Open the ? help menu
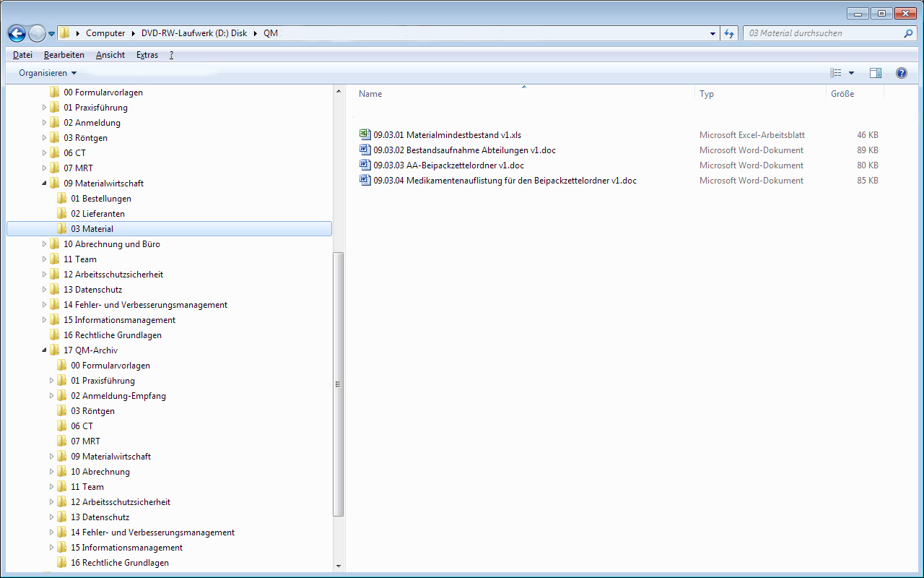 coord(172,55)
